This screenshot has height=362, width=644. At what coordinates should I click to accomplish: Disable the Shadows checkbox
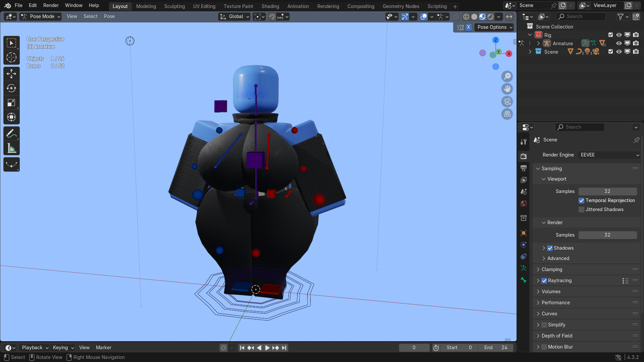550,248
